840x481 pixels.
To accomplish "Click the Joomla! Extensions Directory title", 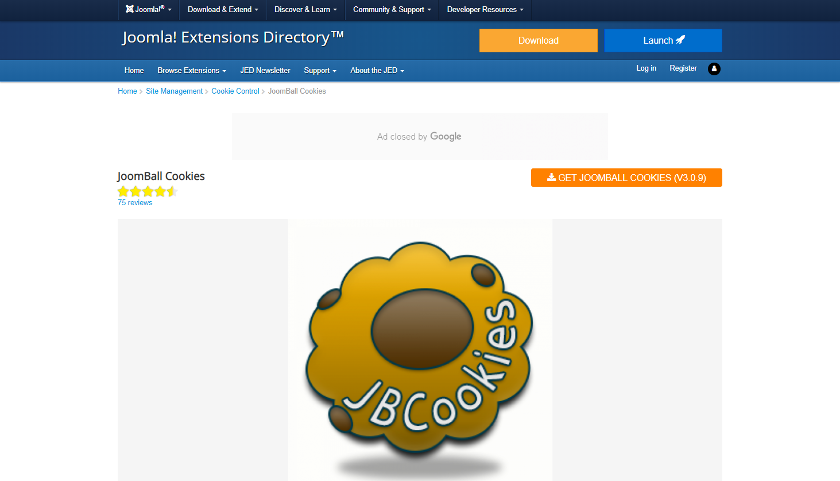I will (233, 37).
